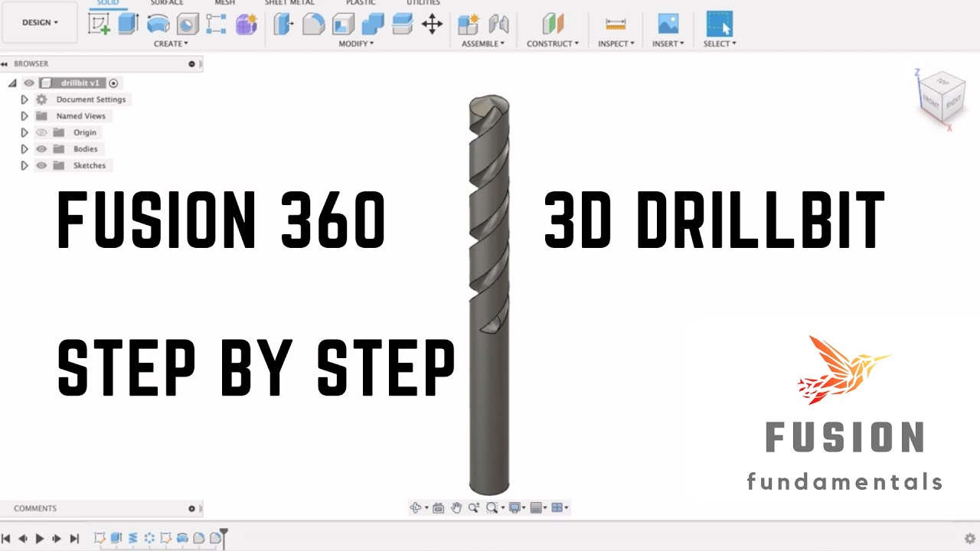Select the Offset Plane construct icon

click(x=553, y=24)
